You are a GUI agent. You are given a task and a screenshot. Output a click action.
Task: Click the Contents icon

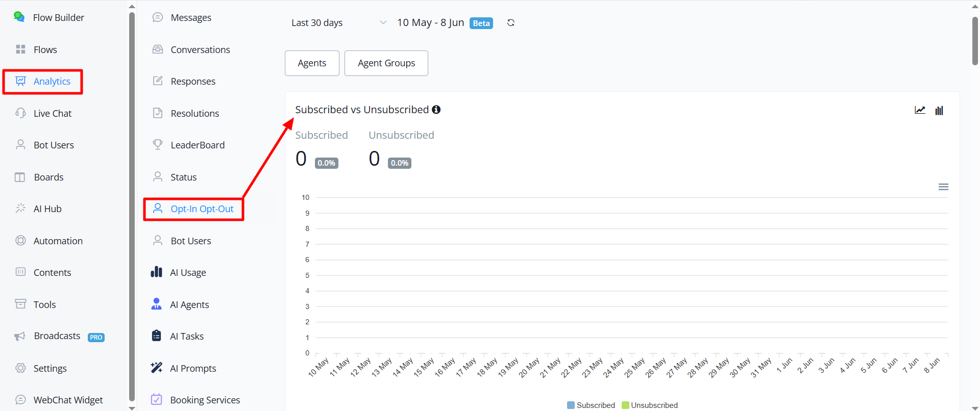tap(20, 272)
